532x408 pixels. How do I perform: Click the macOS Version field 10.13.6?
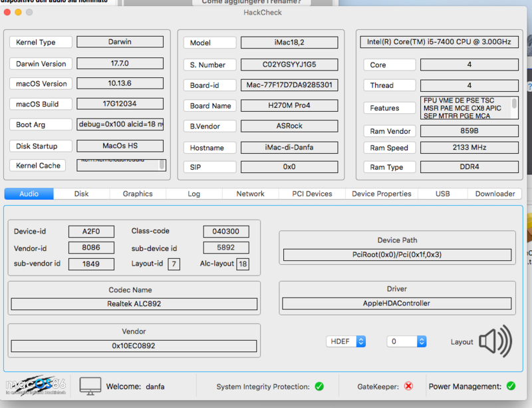[120, 83]
